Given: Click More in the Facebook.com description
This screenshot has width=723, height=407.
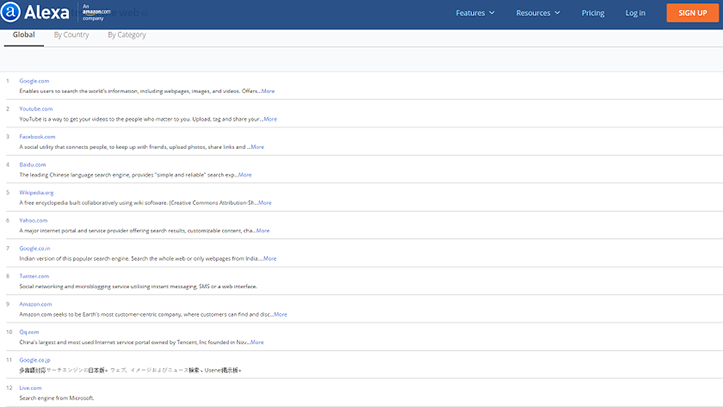Looking at the screenshot, I should [257, 147].
